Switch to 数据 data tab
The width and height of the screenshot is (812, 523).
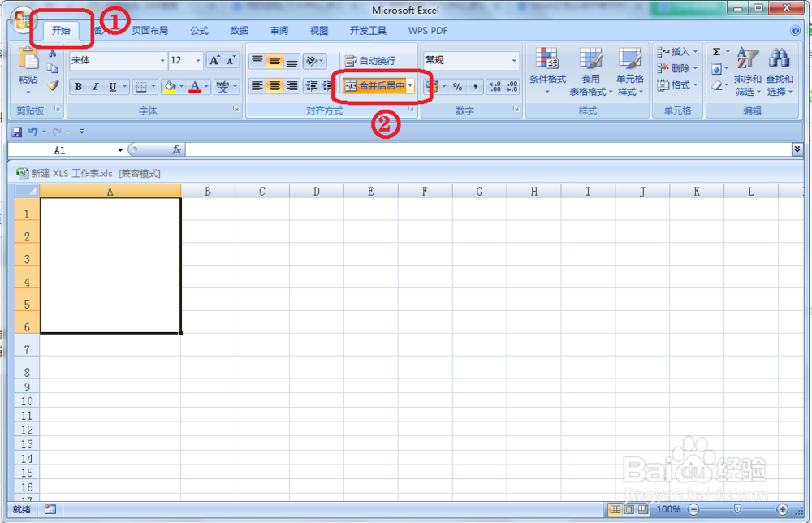pyautogui.click(x=240, y=31)
